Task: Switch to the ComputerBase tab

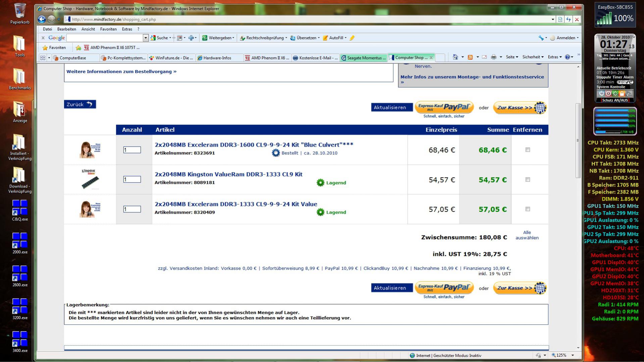Action: tap(76, 58)
